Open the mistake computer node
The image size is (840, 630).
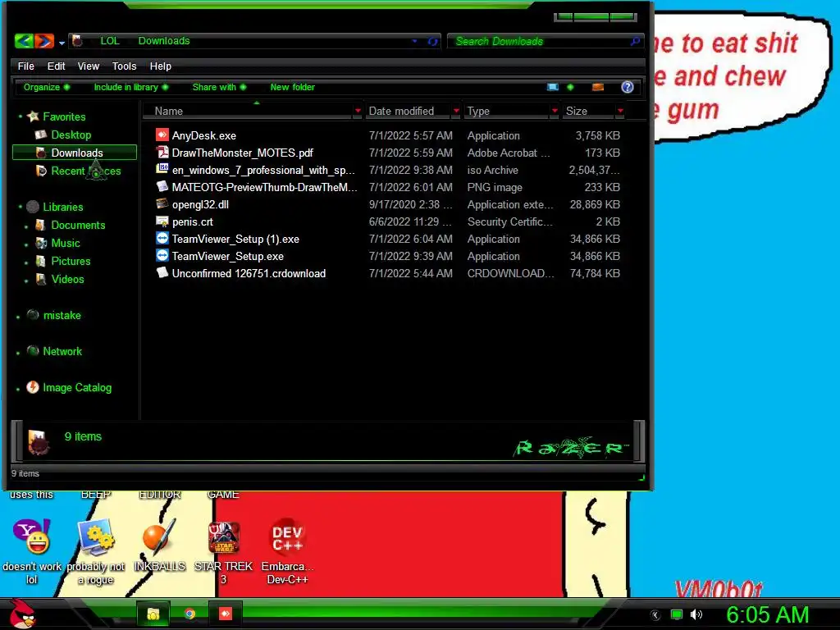(62, 316)
